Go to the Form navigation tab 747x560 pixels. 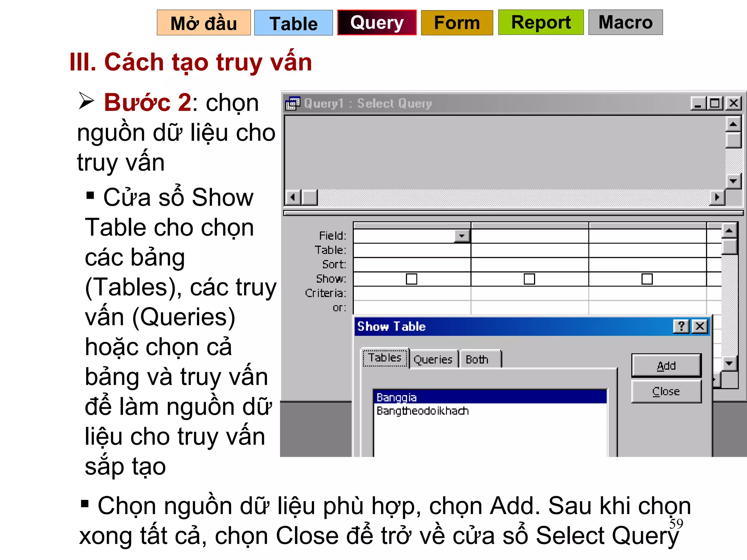[x=457, y=23]
